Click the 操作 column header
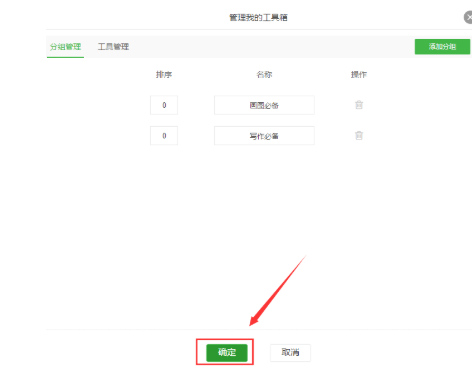This screenshot has height=380, width=473. tap(359, 75)
